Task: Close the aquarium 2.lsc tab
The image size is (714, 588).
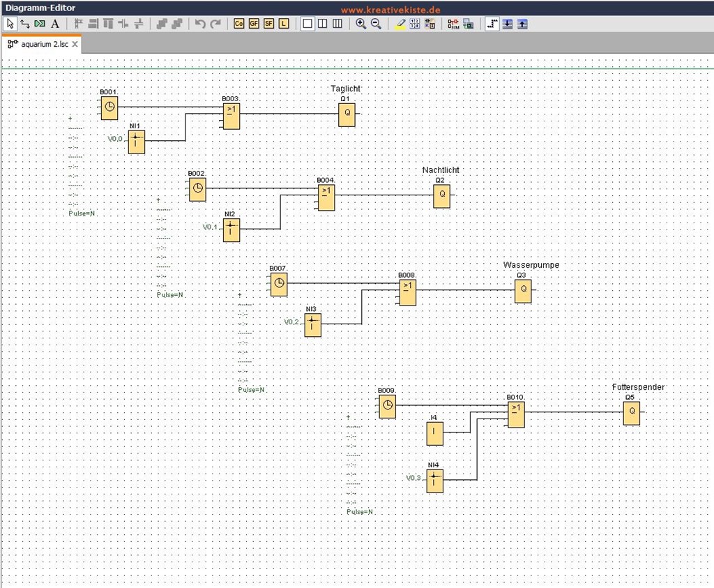Action: point(75,44)
